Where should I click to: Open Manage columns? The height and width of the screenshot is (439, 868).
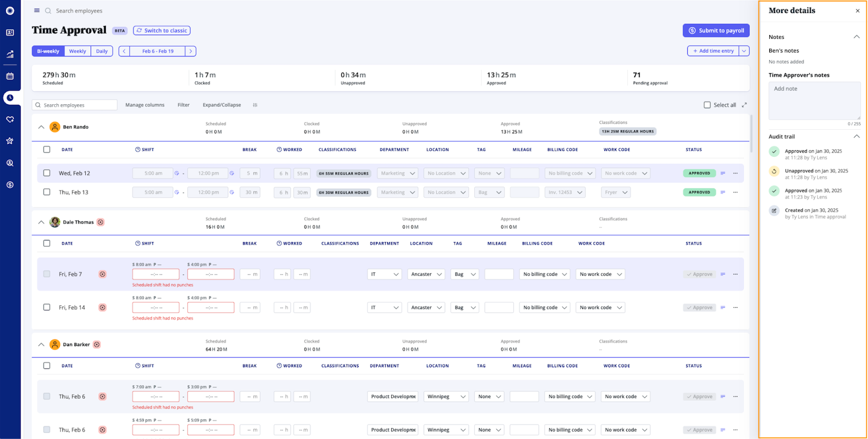pyautogui.click(x=145, y=105)
